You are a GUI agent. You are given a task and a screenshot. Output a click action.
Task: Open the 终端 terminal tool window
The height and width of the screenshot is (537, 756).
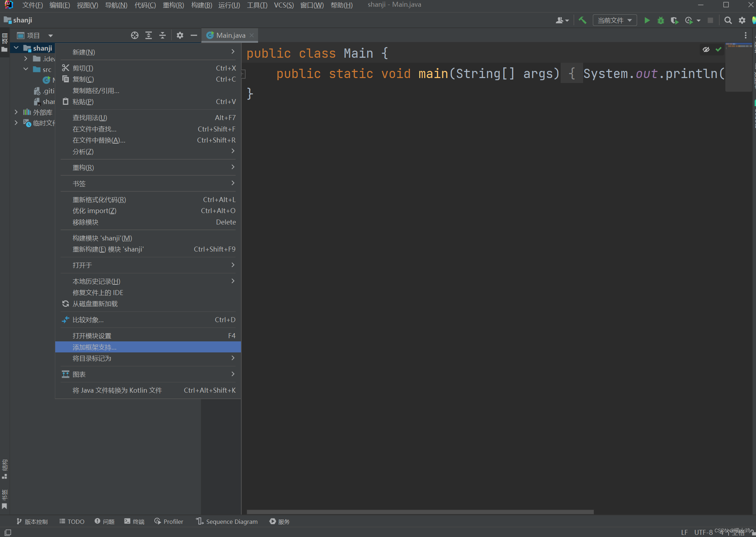coord(134,521)
